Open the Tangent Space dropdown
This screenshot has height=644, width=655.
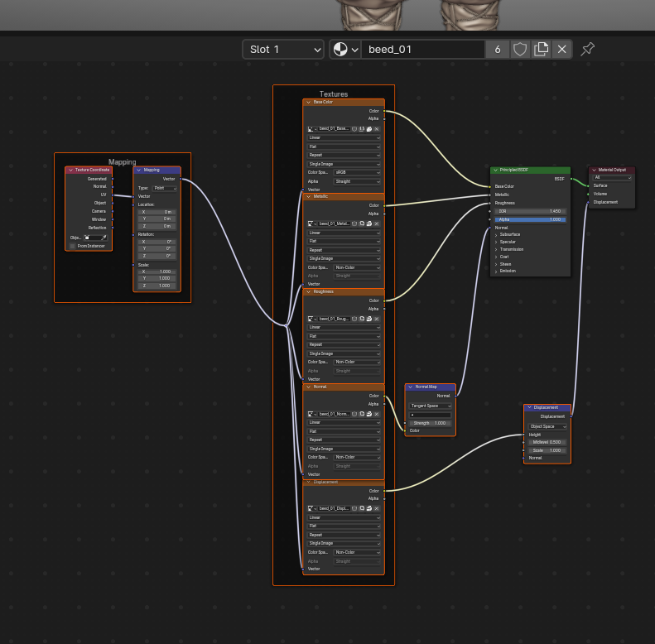pyautogui.click(x=431, y=406)
